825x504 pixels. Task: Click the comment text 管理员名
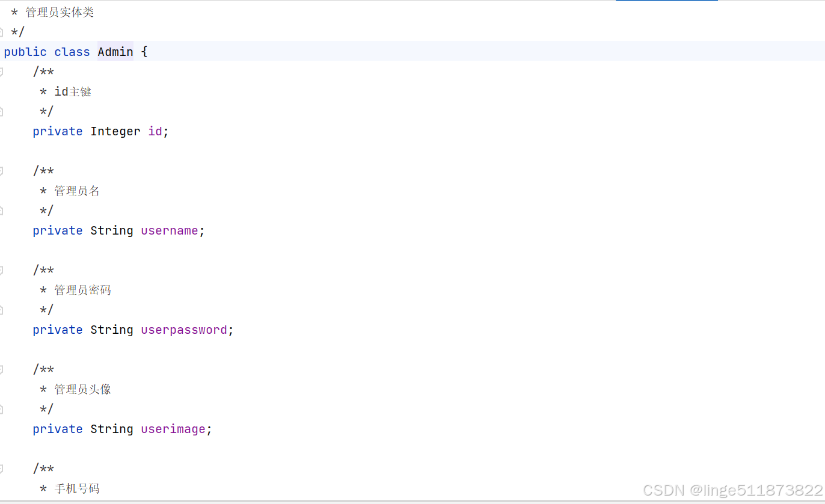[x=77, y=191]
